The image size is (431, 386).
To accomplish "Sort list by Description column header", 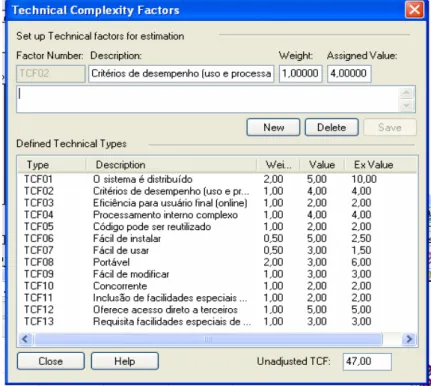I will [171, 165].
